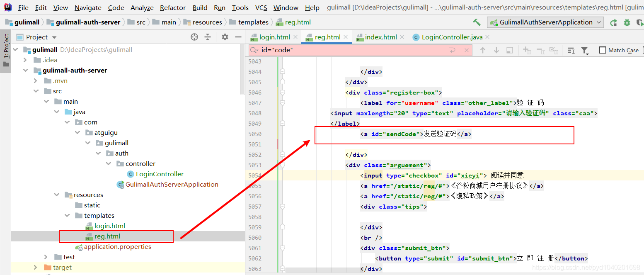This screenshot has width=644, height=275.
Task: Open the File menu
Action: click(x=23, y=7)
